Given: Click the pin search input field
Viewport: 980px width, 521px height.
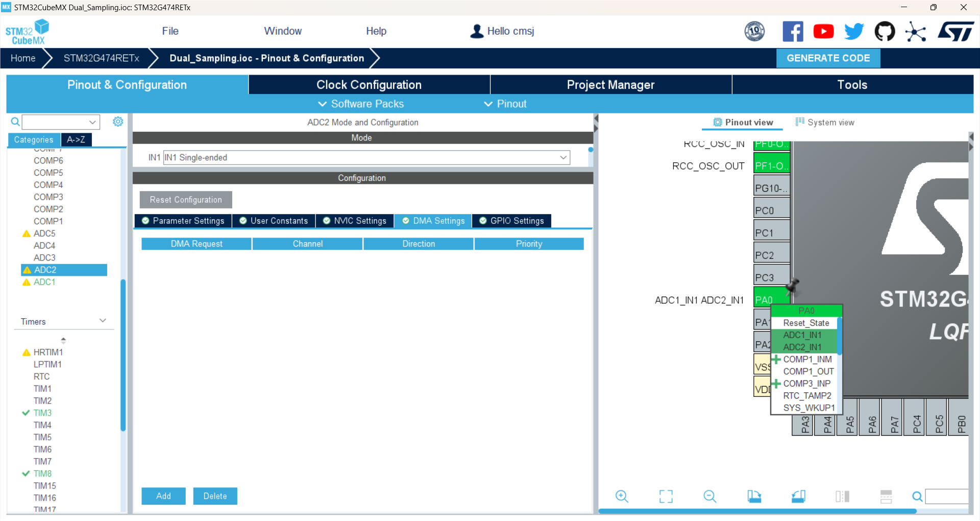Looking at the screenshot, I should pyautogui.click(x=947, y=496).
